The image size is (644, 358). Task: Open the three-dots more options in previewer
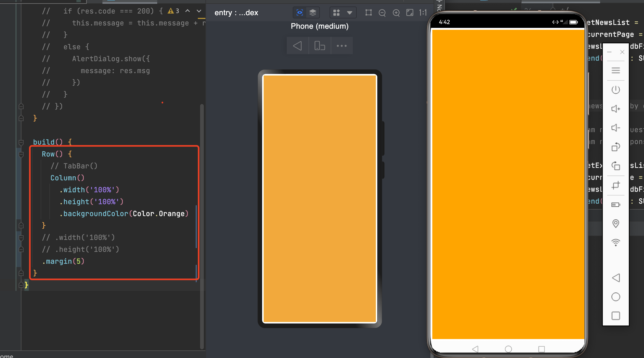[342, 46]
